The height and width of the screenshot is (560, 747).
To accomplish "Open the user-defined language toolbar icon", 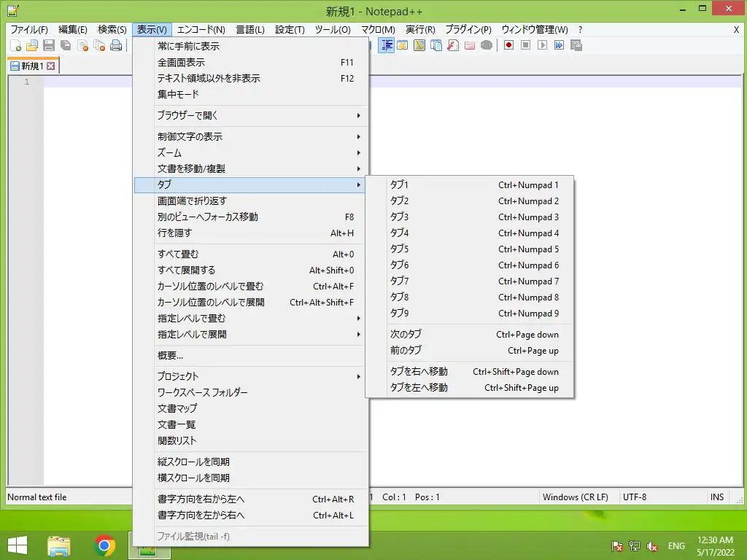I will tap(403, 45).
